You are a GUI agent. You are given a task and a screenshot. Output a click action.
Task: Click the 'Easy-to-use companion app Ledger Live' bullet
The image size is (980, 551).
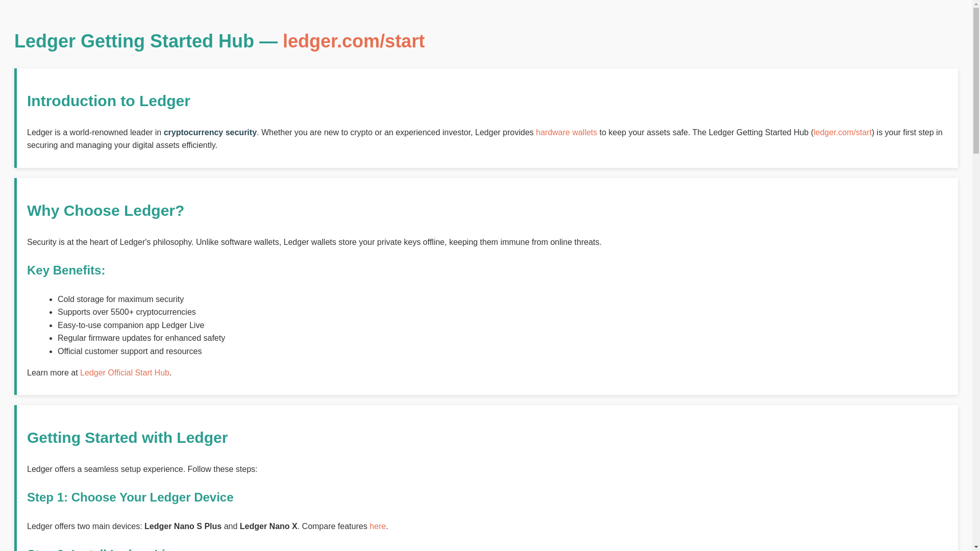[x=131, y=325]
